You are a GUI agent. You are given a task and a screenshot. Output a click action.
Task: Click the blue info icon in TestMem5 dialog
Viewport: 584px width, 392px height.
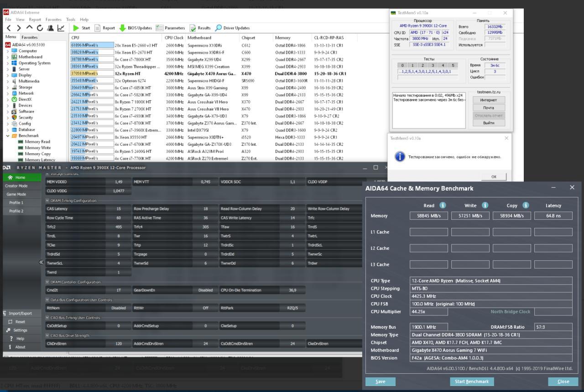(x=400, y=157)
